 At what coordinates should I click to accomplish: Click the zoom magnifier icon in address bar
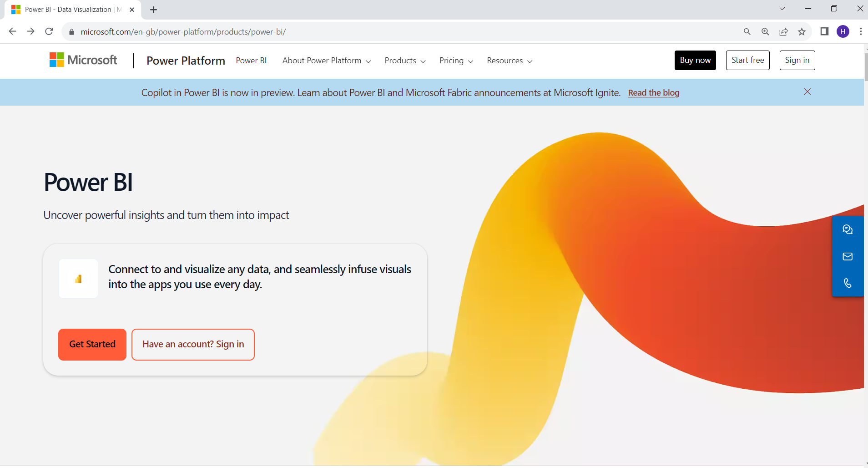[765, 31]
